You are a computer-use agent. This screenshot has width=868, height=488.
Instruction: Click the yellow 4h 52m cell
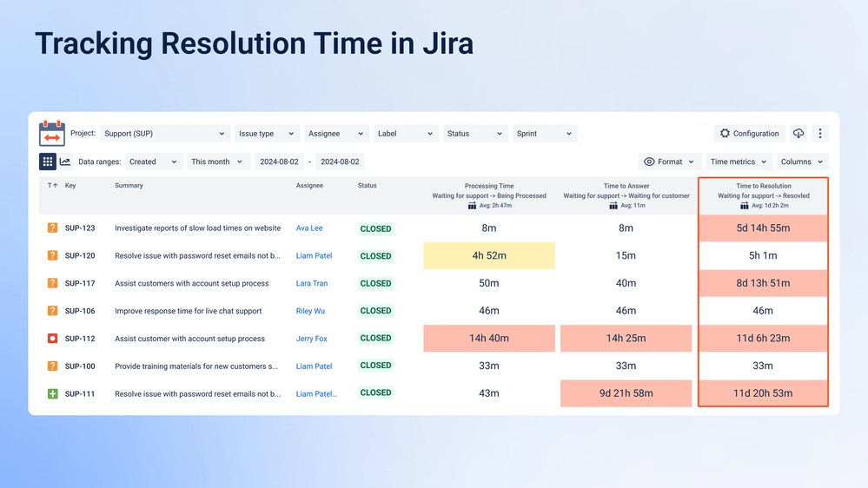click(x=489, y=255)
